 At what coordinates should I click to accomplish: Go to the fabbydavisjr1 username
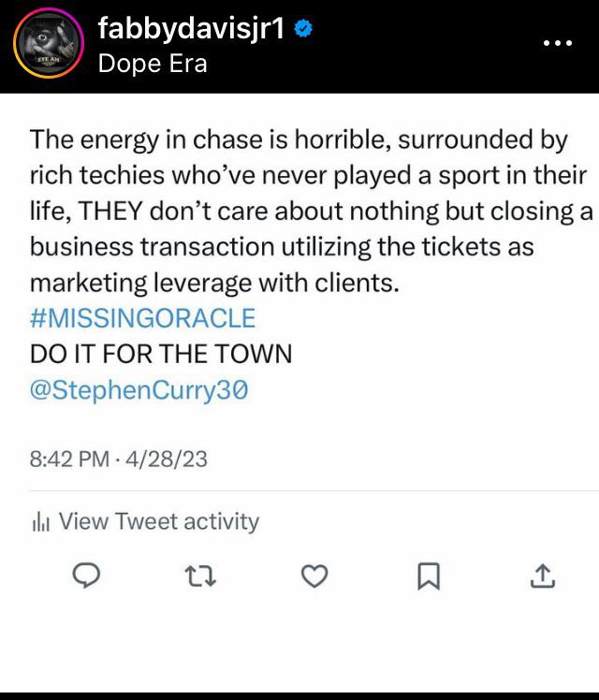tap(190, 30)
